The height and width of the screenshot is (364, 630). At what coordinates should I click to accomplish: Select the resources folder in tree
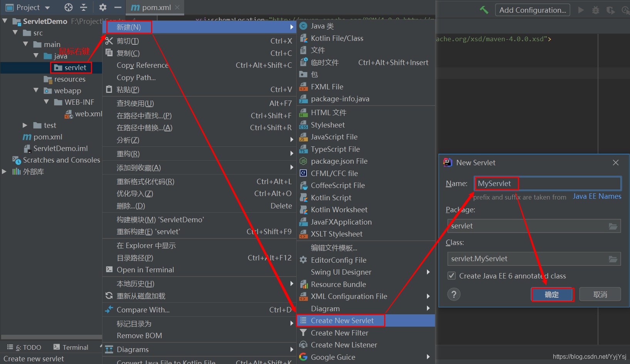(65, 79)
